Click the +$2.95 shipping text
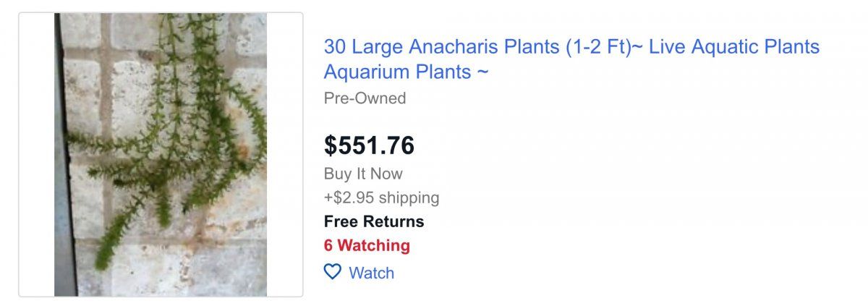This screenshot has height=306, width=868. coord(381,197)
